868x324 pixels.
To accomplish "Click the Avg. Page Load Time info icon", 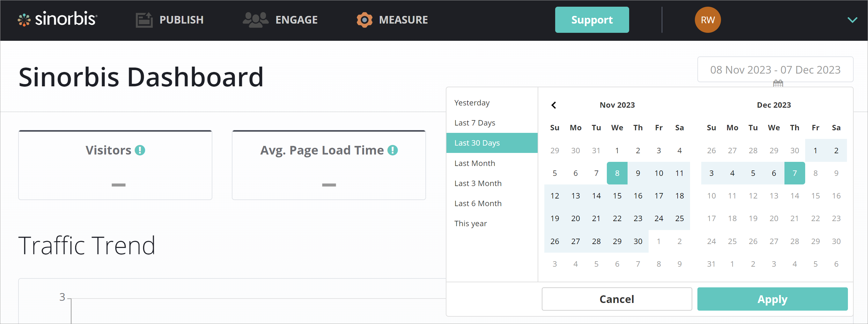I will pos(393,150).
